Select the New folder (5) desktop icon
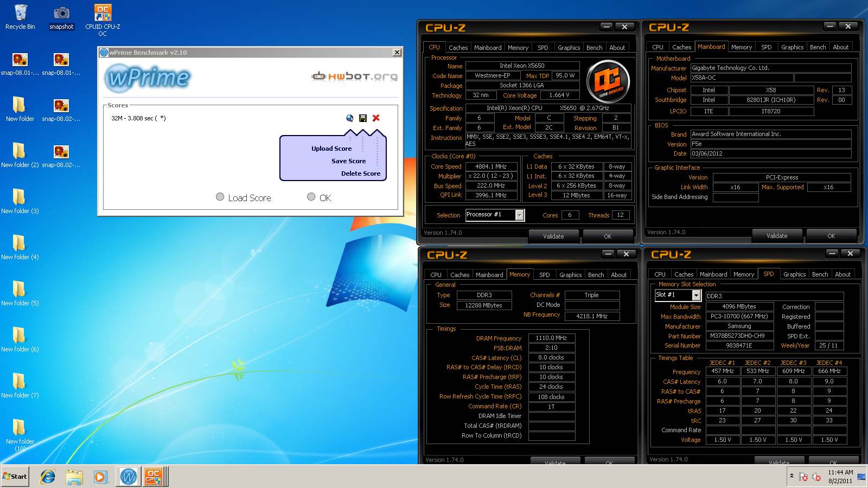 20,293
